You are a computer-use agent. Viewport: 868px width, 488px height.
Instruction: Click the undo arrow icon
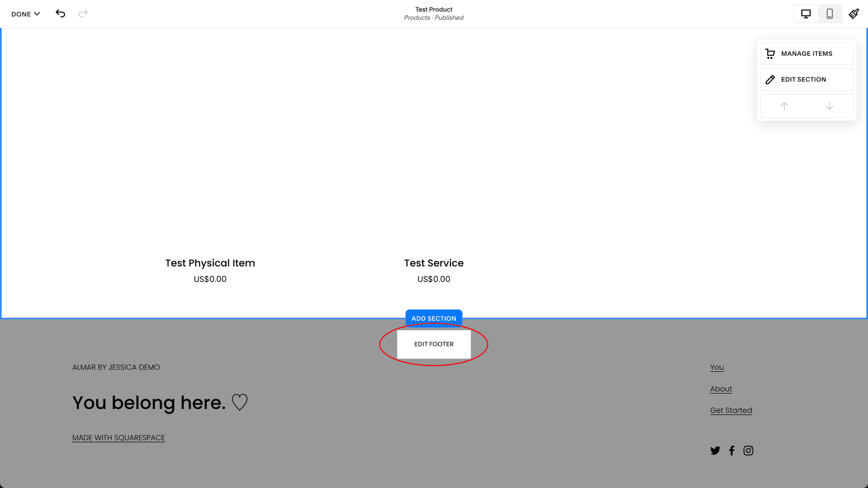pos(60,13)
